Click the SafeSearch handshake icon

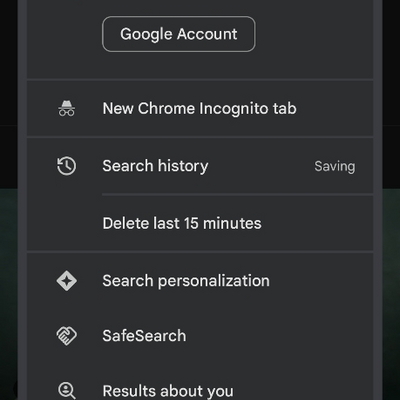pos(67,336)
